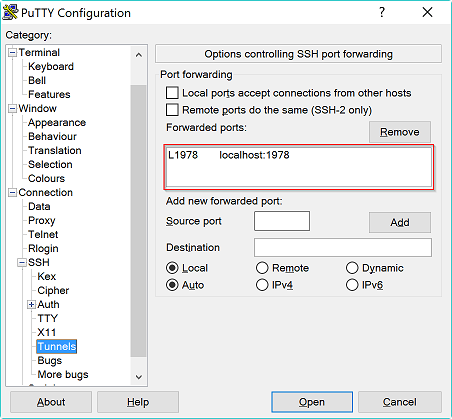Open the Bell category
452x419 pixels.
pyautogui.click(x=37, y=80)
